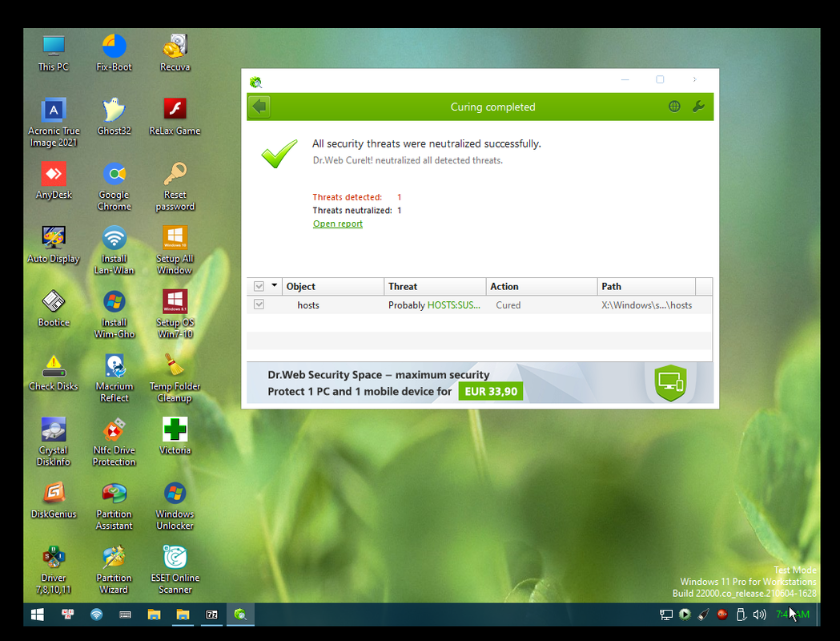The height and width of the screenshot is (641, 840).
Task: Open Install Wim-Gho icon
Action: click(x=114, y=314)
